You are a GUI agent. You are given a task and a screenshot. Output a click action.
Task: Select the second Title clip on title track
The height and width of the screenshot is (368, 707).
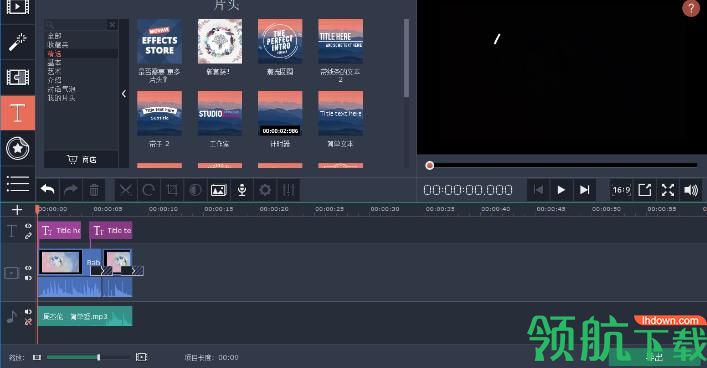[111, 230]
